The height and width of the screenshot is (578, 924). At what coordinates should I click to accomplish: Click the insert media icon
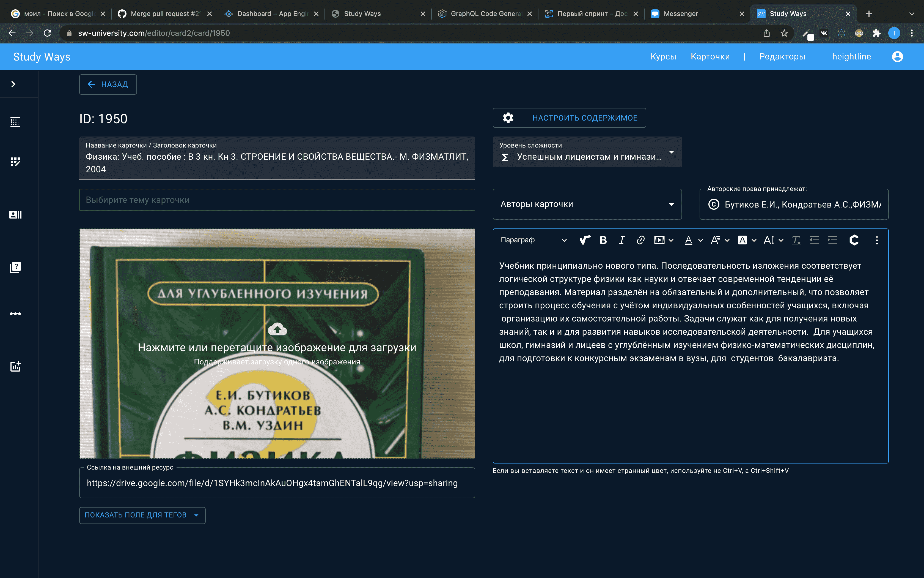(659, 240)
